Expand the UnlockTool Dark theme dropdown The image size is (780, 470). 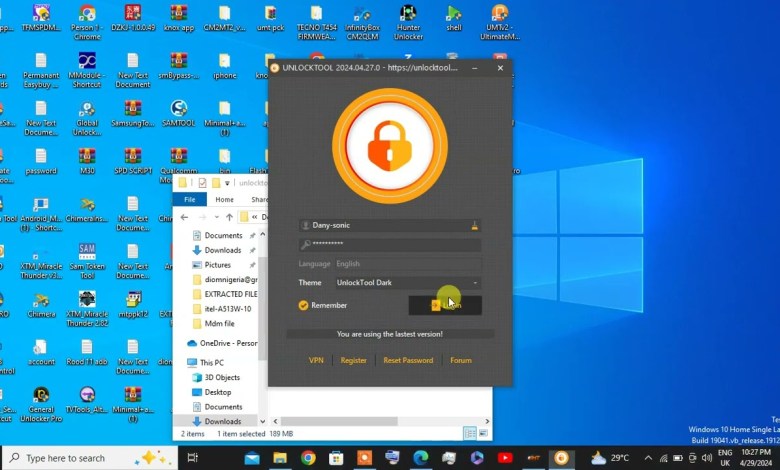point(407,283)
